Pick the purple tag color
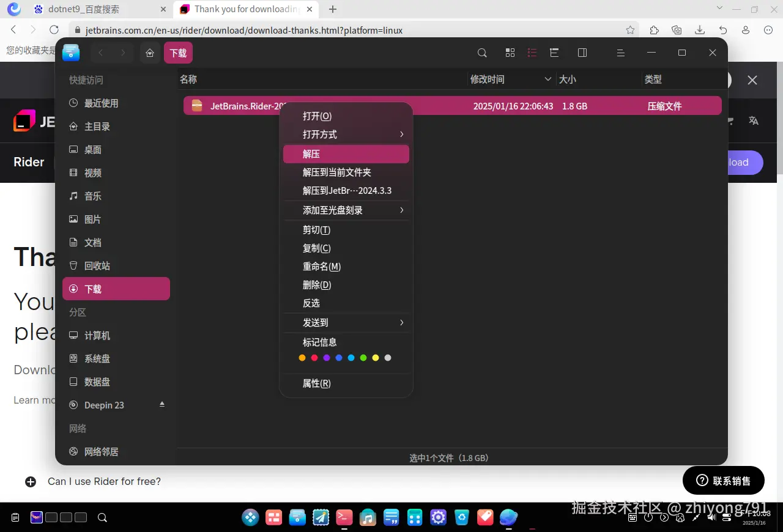The width and height of the screenshot is (783, 532). [327, 358]
